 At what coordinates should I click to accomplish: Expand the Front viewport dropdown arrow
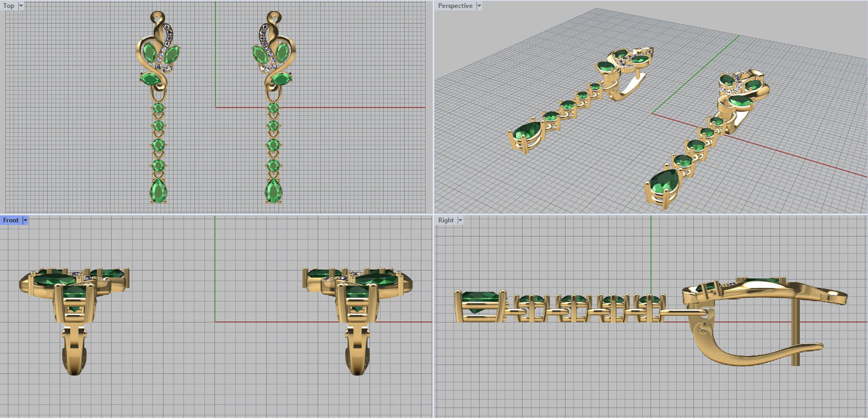(x=25, y=220)
